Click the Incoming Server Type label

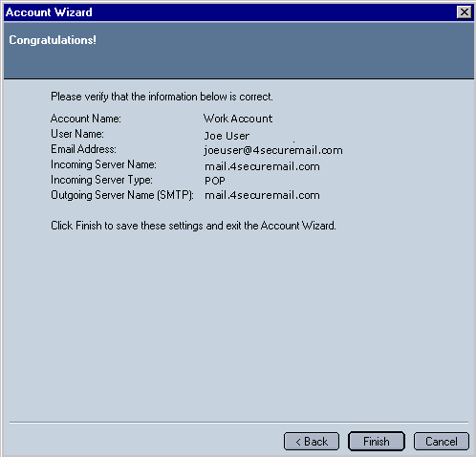click(101, 180)
